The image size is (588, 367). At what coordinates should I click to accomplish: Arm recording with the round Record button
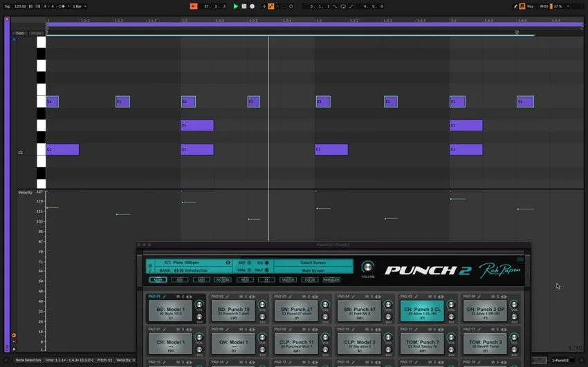[252, 6]
